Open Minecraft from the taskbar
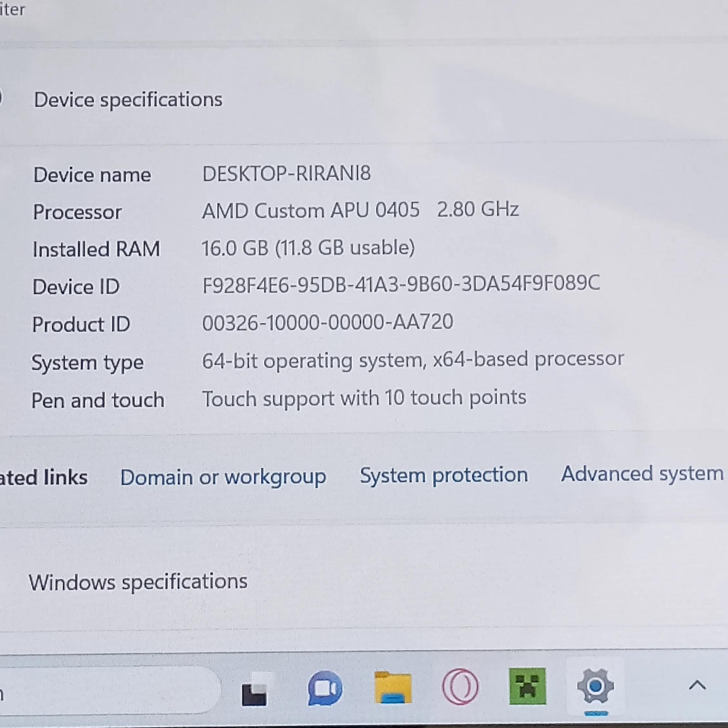The width and height of the screenshot is (728, 728). click(x=528, y=686)
